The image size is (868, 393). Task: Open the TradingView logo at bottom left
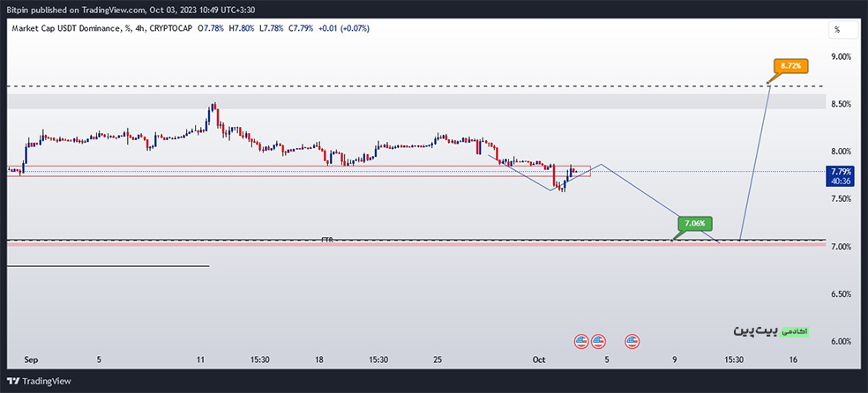click(x=39, y=382)
